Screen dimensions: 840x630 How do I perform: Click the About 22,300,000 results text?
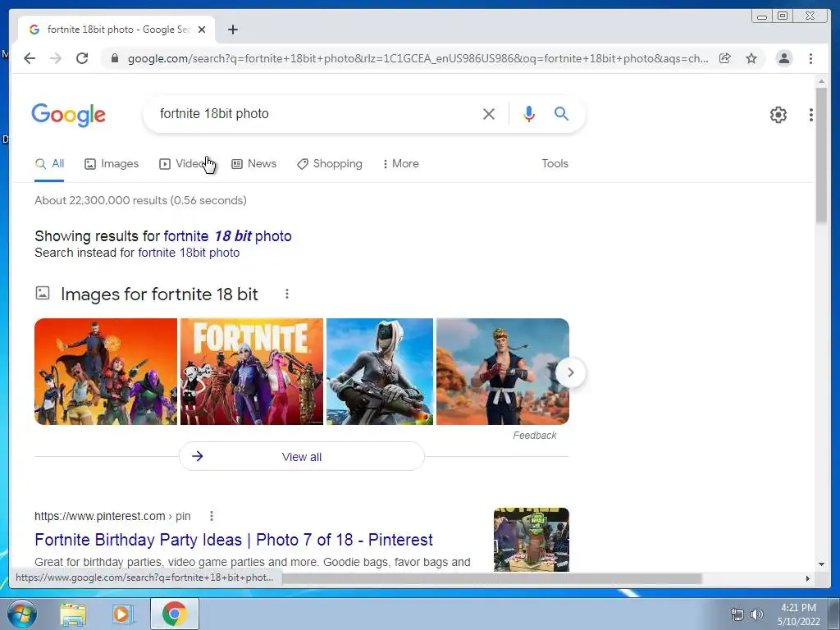pos(140,200)
